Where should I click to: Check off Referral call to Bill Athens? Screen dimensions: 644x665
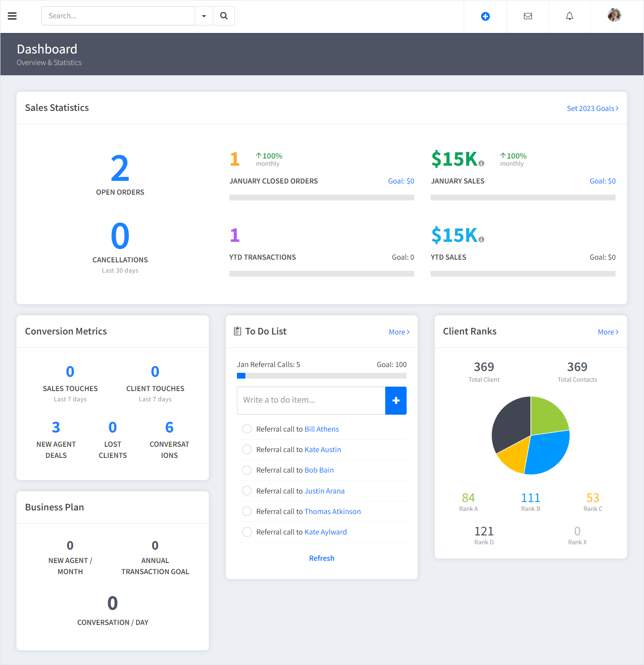coord(247,429)
